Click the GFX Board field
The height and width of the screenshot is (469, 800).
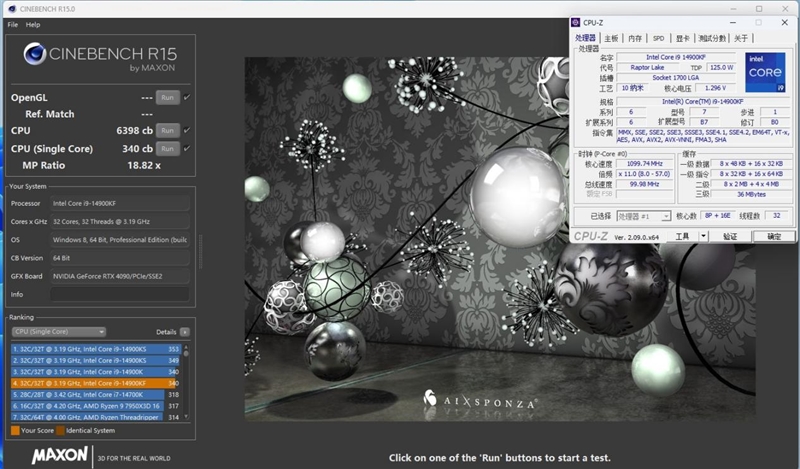pyautogui.click(x=120, y=276)
